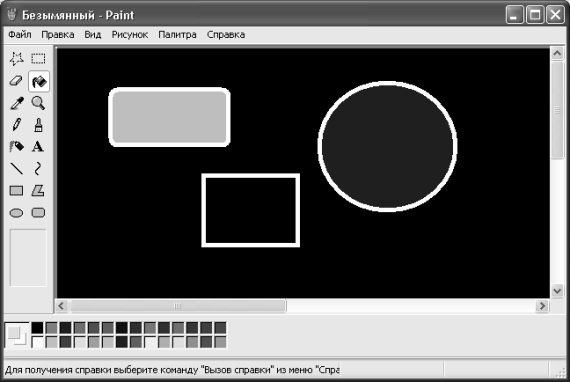Screen dimensions: 570x382
Task: Select the Pick Color eyedropper tool
Action: click(17, 103)
